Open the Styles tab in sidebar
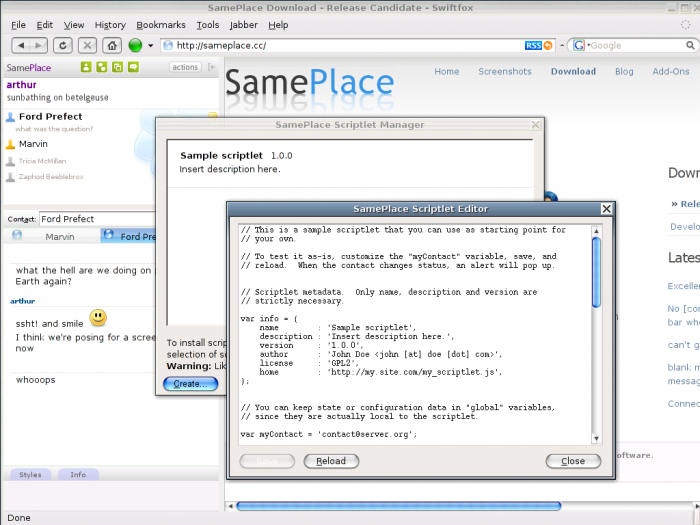This screenshot has width=700, height=525. pos(30,475)
